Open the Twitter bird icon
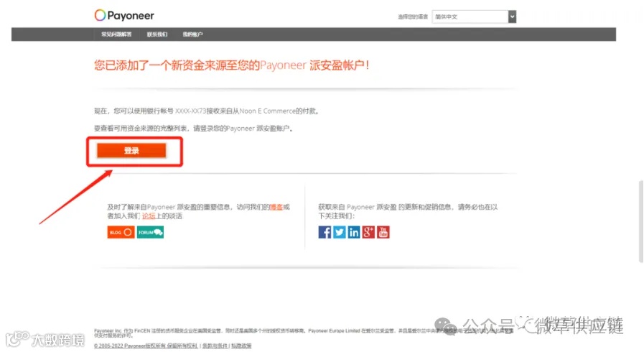The height and width of the screenshot is (352, 644). pos(340,232)
